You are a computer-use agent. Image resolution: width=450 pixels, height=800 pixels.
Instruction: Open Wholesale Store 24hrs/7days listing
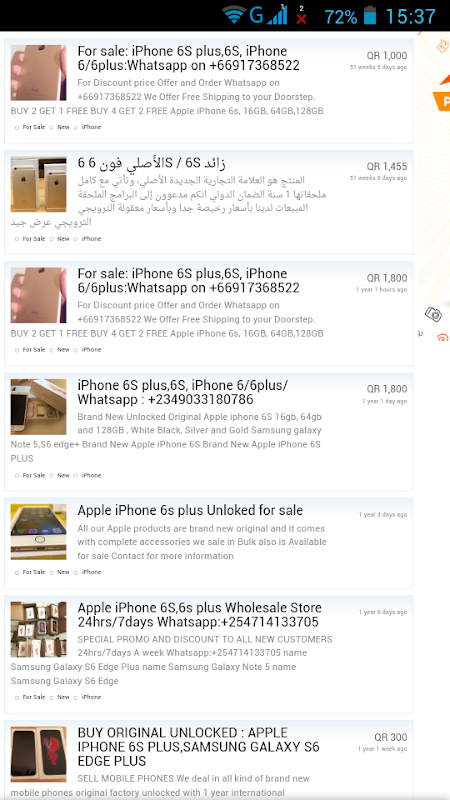[x=199, y=615]
